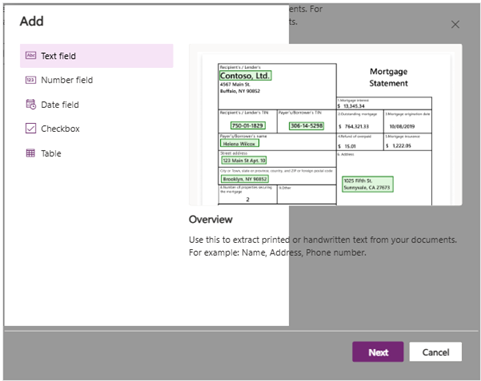Choose the Text field option
Image resolution: width=481 pixels, height=381 pixels.
coord(97,56)
